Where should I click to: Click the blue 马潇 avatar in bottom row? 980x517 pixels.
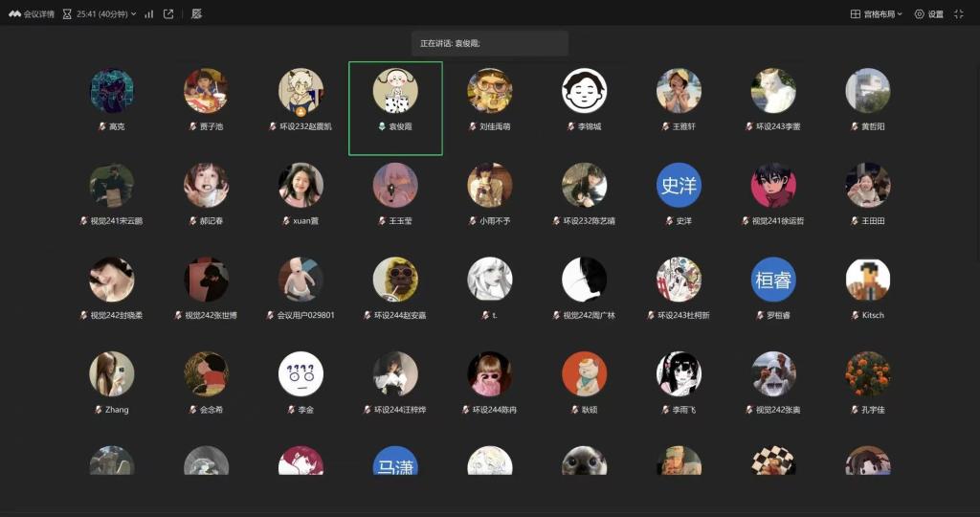click(x=395, y=463)
